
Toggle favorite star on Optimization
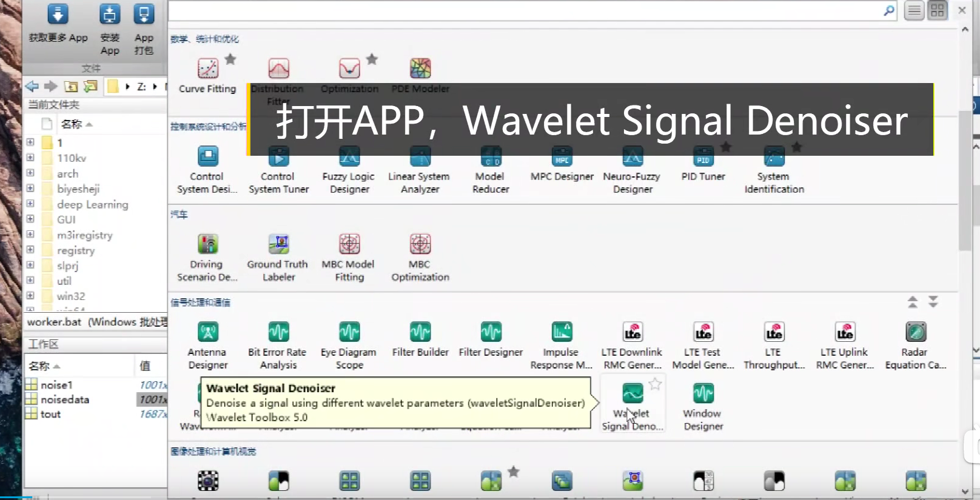tap(372, 59)
